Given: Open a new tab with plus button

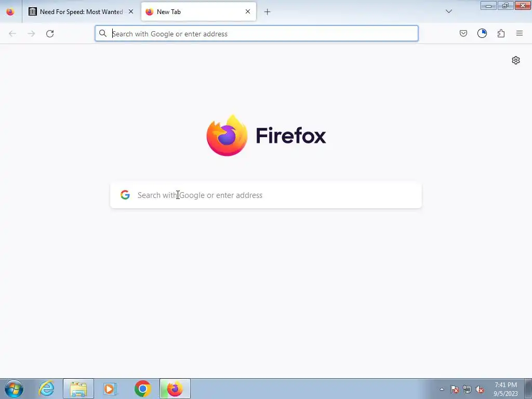Looking at the screenshot, I should click(x=268, y=12).
